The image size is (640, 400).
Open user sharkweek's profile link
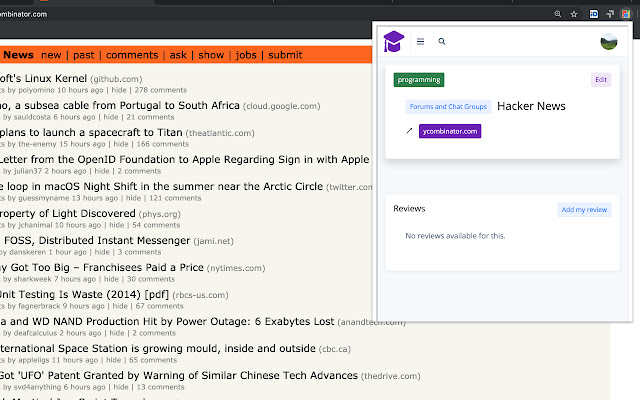[x=32, y=279]
